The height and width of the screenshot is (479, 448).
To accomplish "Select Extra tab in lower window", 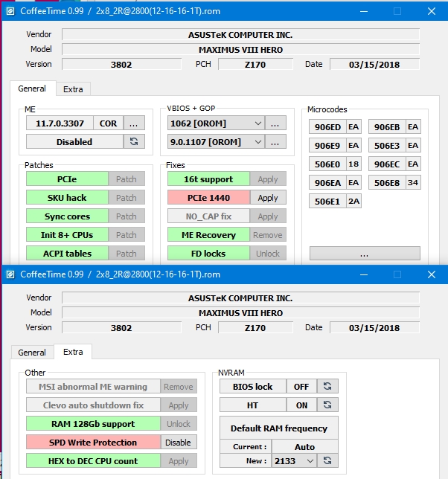I will click(73, 352).
